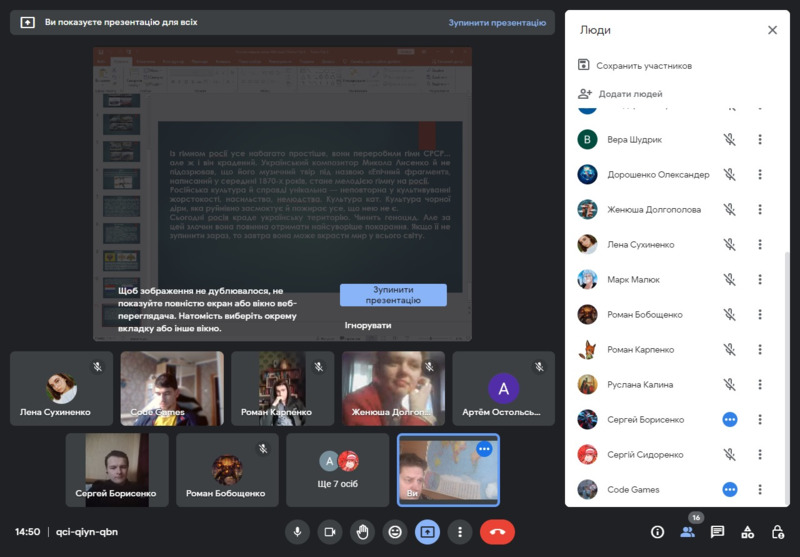Raise hand in the meeting
This screenshot has height=557, width=800.
pyautogui.click(x=362, y=532)
